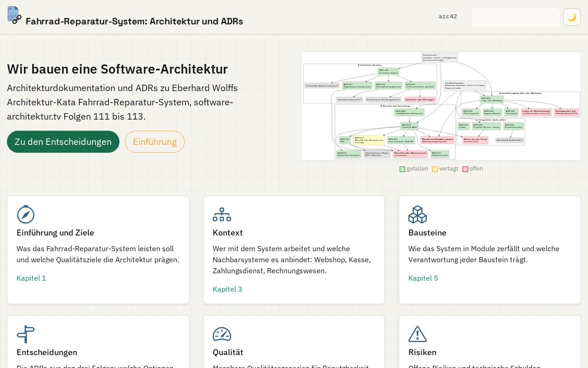This screenshot has width=588, height=368.
Task: Click the 'Einführung' outline button
Action: (x=155, y=142)
